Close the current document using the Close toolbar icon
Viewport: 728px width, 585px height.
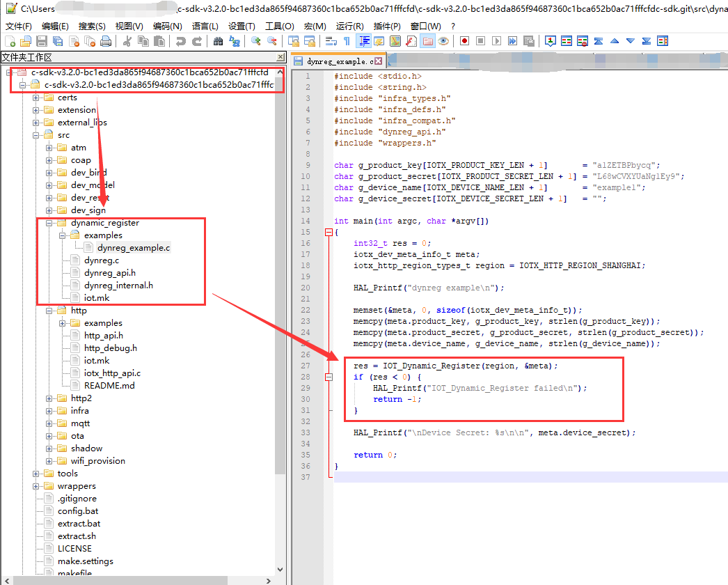(x=74, y=41)
